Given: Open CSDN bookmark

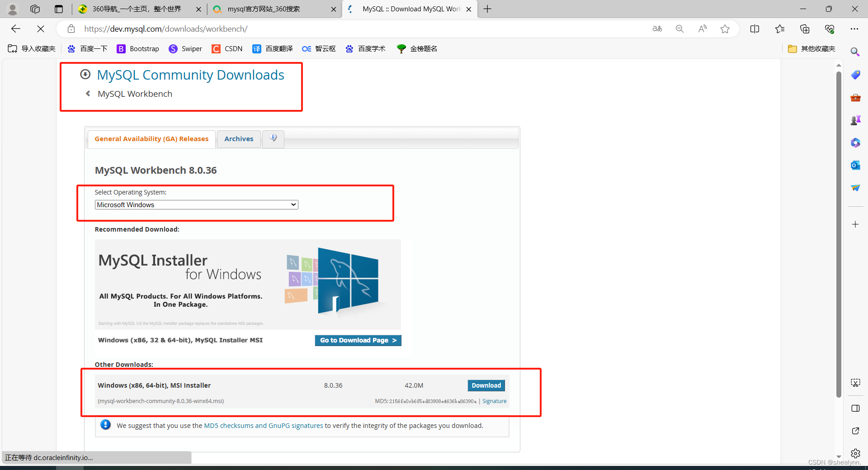Looking at the screenshot, I should pyautogui.click(x=227, y=48).
